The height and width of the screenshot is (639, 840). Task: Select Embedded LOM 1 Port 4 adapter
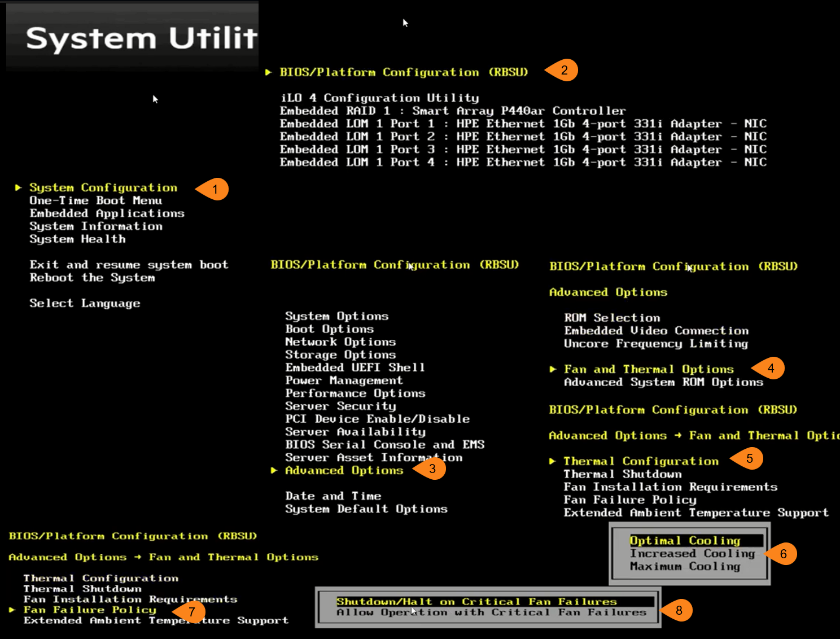523,163
